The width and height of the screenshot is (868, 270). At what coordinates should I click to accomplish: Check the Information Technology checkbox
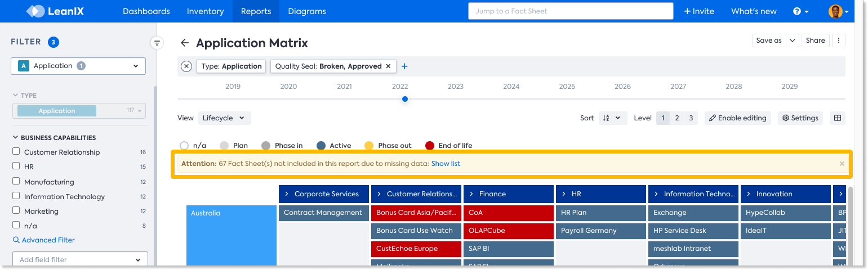coord(16,196)
